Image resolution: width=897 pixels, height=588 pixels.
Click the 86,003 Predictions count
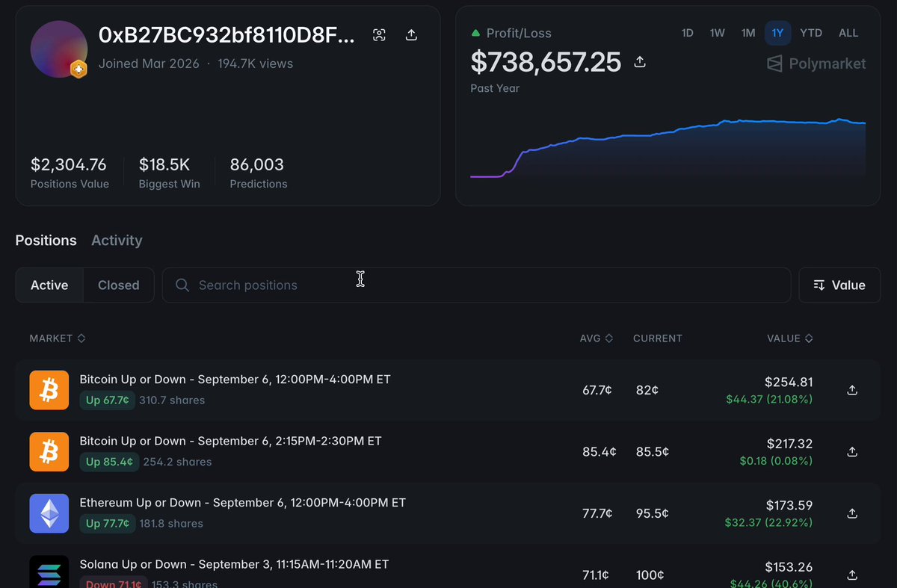click(256, 164)
